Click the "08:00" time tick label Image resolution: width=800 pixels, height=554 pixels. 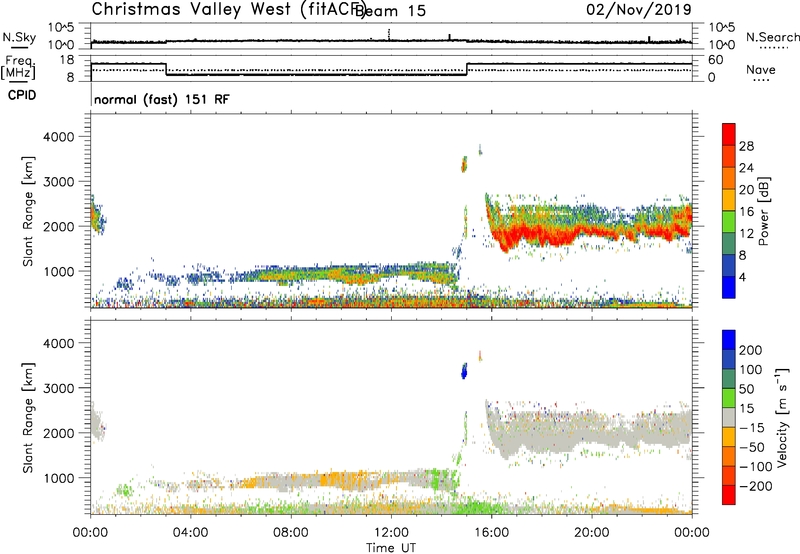click(290, 533)
